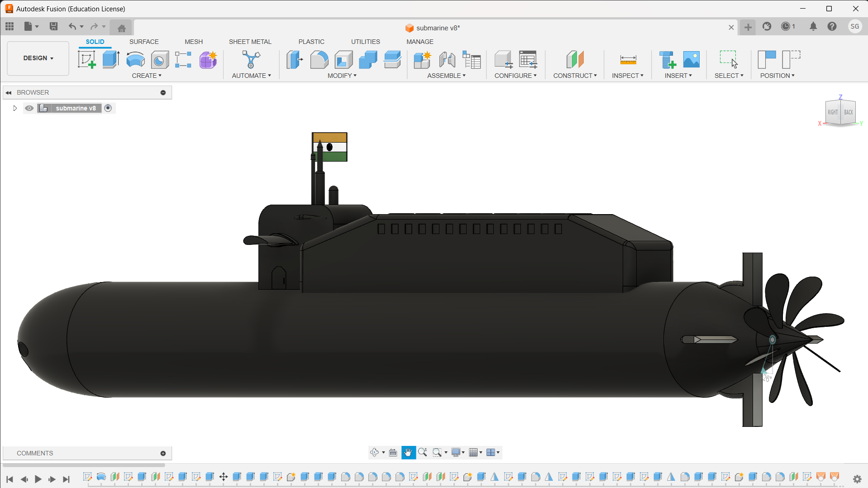This screenshot has height=488, width=868.
Task: Open the DESIGN workspace dropdown
Action: (38, 58)
